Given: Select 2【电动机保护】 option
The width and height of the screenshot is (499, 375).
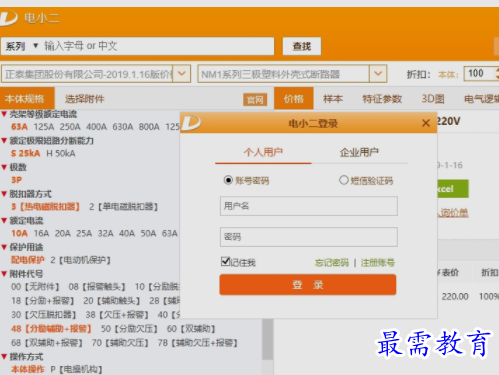Looking at the screenshot, I should point(81,260).
